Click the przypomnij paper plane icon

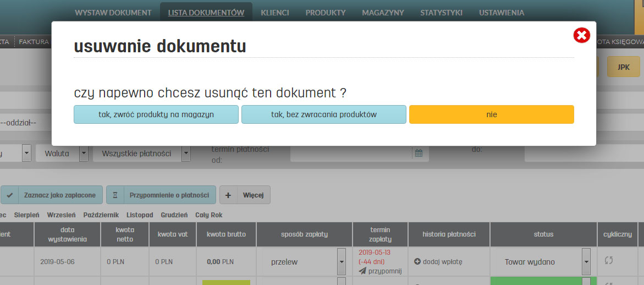pos(362,271)
